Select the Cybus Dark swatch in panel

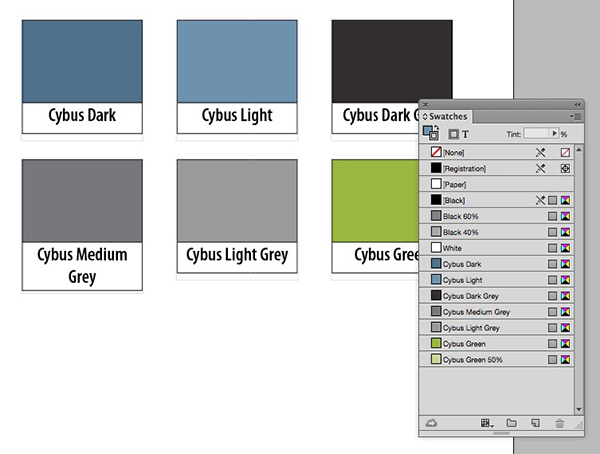(496, 264)
